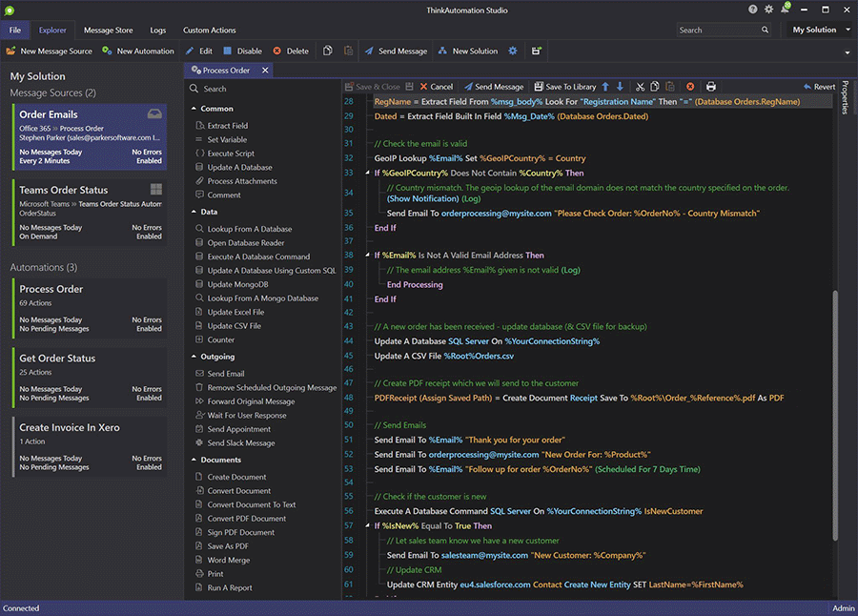Open the vertical Properties side panel
Screen dimensions: 858x616
[846, 97]
